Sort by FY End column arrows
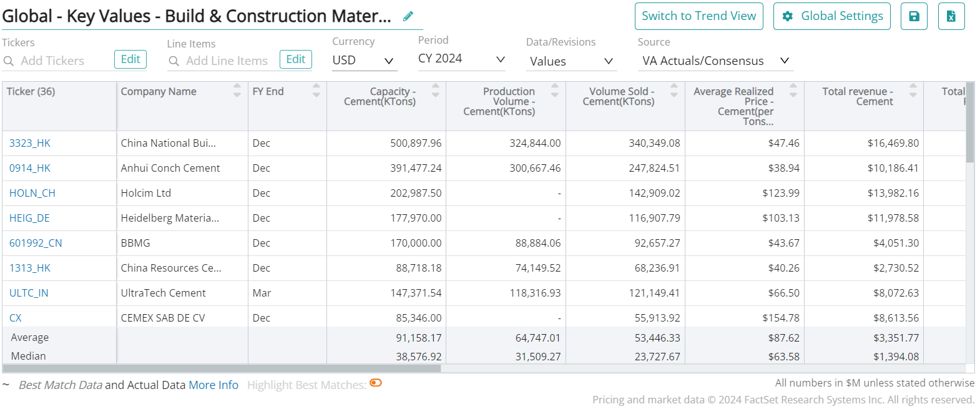This screenshot has height=409, width=980. click(316, 91)
